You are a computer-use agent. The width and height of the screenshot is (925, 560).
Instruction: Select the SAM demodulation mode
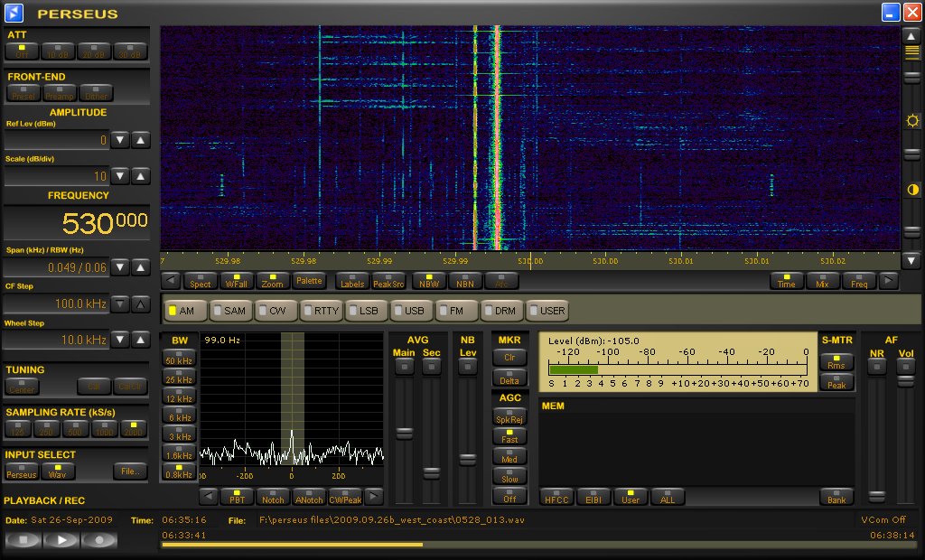230,311
